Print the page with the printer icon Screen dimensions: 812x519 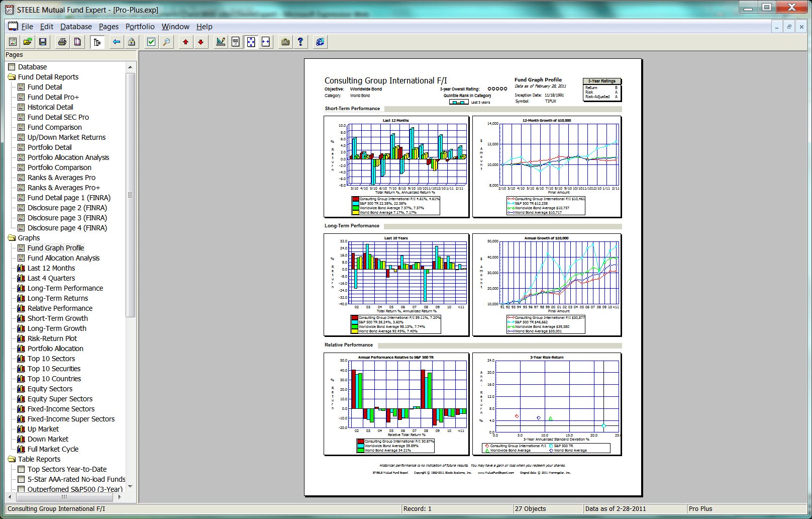click(x=62, y=42)
